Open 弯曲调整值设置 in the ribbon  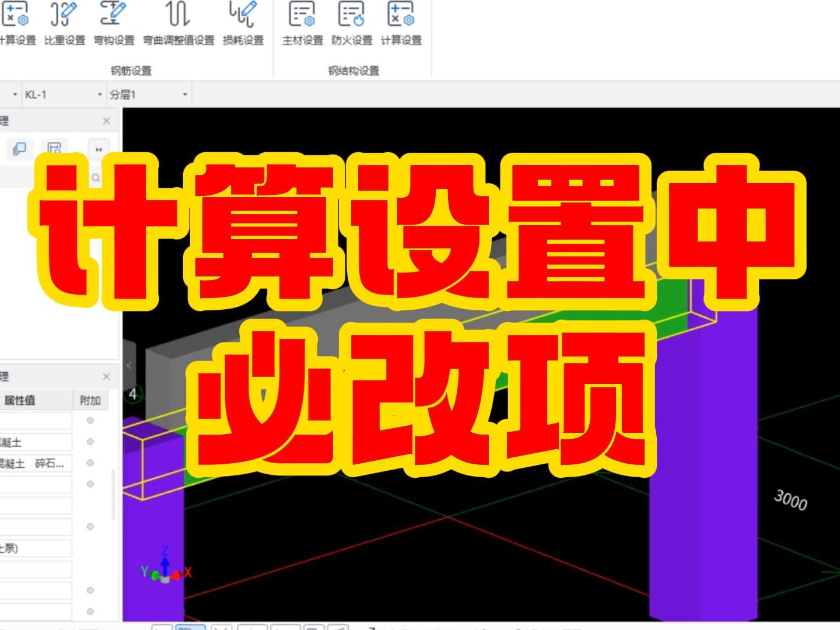coord(178,23)
